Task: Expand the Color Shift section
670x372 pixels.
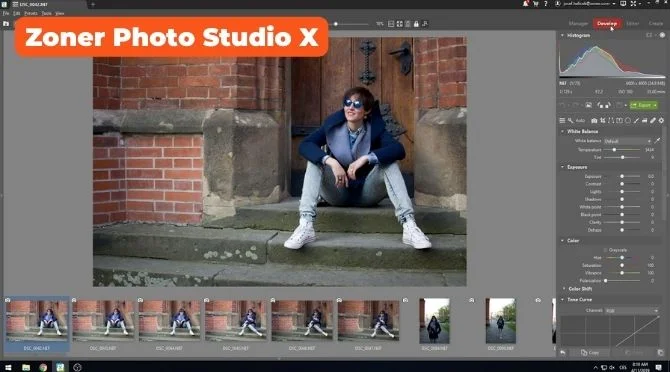Action: [x=564, y=289]
